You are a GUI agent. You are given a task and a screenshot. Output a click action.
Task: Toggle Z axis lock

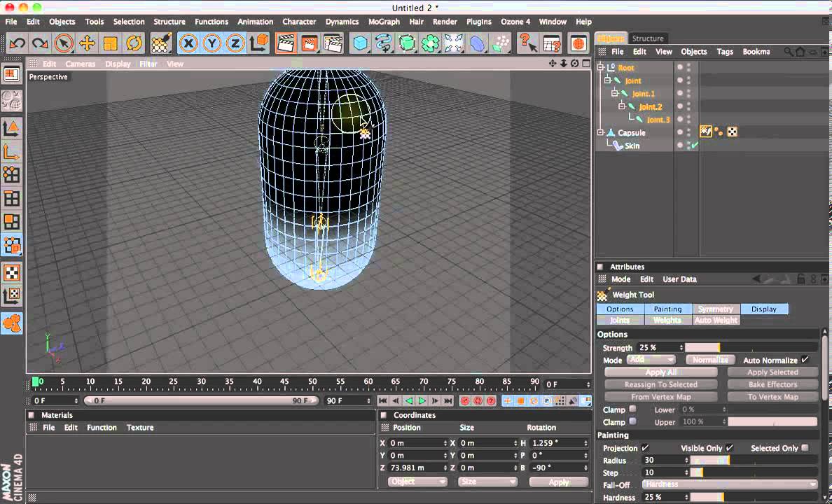(x=235, y=43)
